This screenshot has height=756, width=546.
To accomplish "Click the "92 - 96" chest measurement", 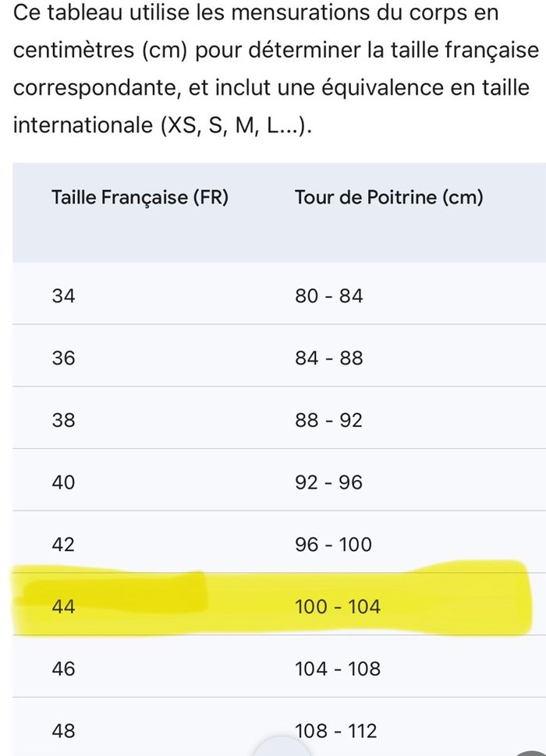I will [328, 483].
